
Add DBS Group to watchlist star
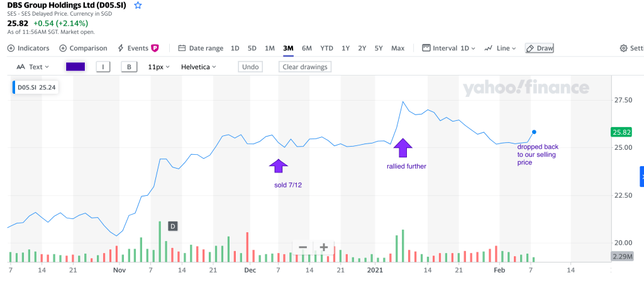138,5
